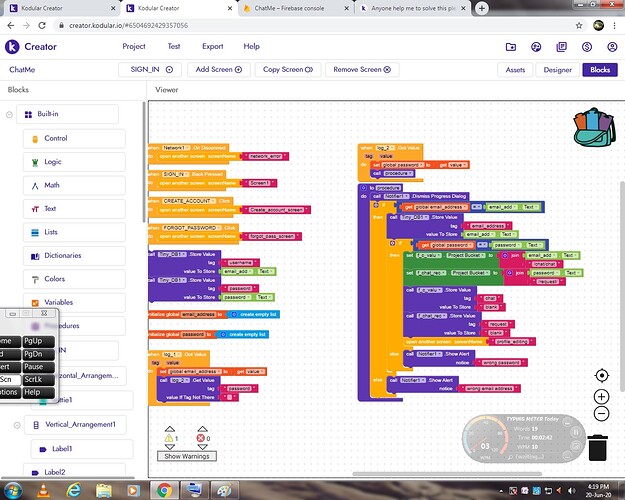Screen dimensions: 625x500
Task: Switch to Blocks view
Action: 600,70
